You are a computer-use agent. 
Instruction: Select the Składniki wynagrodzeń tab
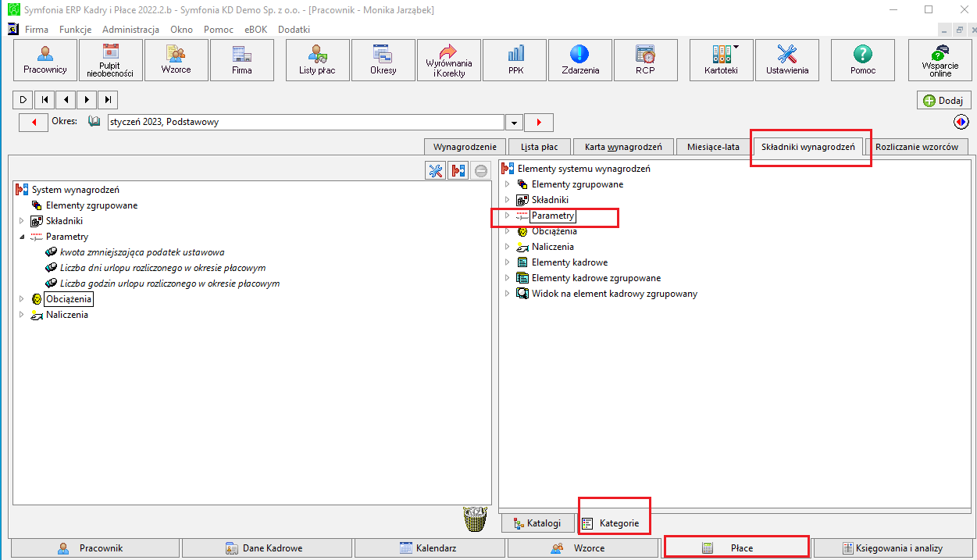pos(808,146)
